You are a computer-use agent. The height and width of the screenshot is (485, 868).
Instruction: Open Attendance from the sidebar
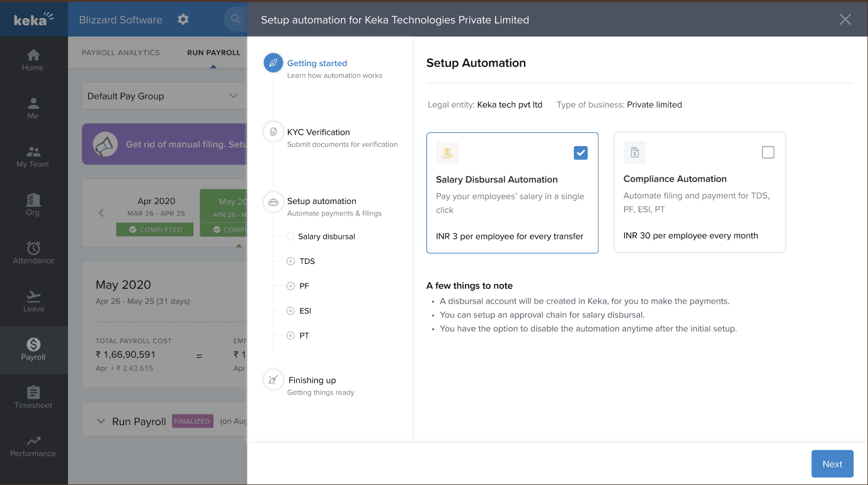[x=33, y=253]
